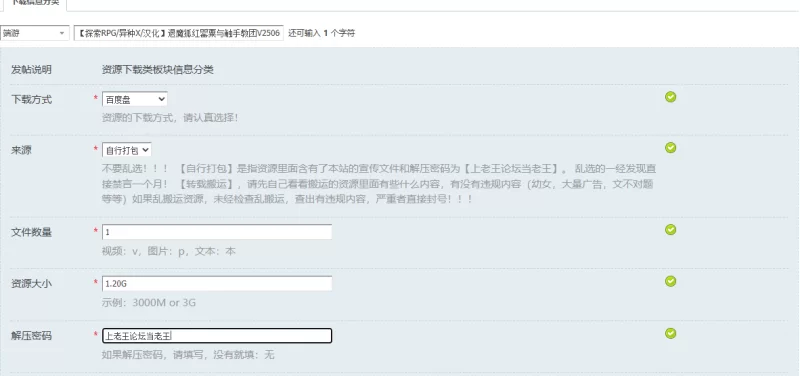Open the 端游 category dropdown
The image size is (800, 376).
[x=34, y=33]
